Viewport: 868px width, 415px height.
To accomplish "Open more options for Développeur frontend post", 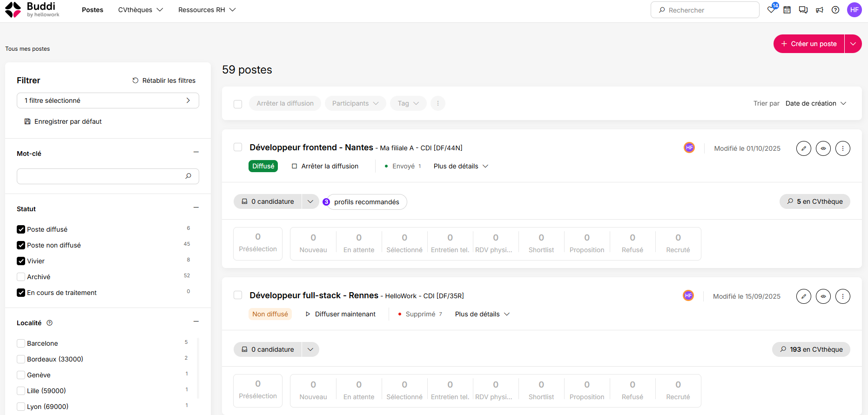I will (843, 148).
